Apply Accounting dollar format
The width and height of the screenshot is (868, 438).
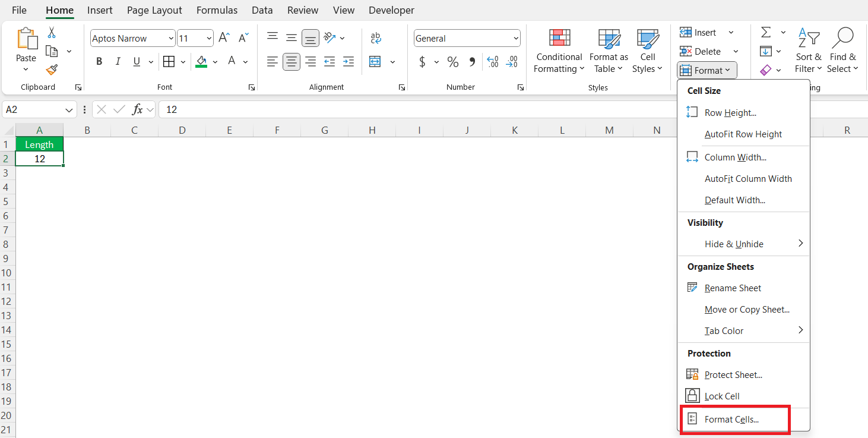pyautogui.click(x=422, y=62)
